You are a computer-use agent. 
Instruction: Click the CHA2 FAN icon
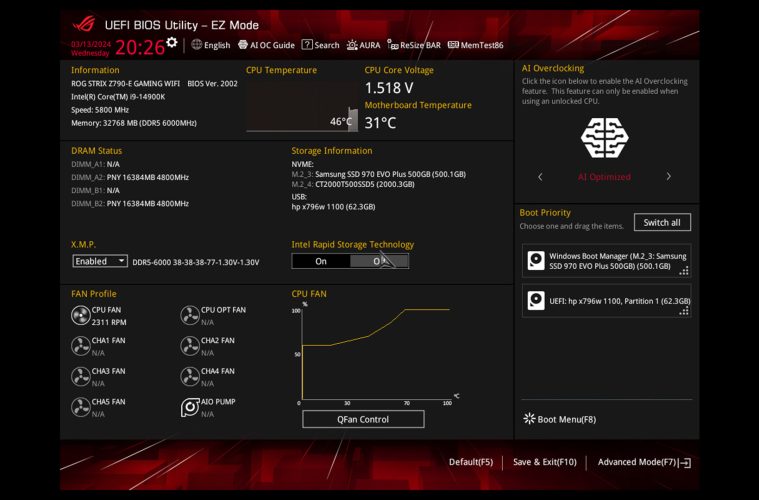pyautogui.click(x=190, y=346)
